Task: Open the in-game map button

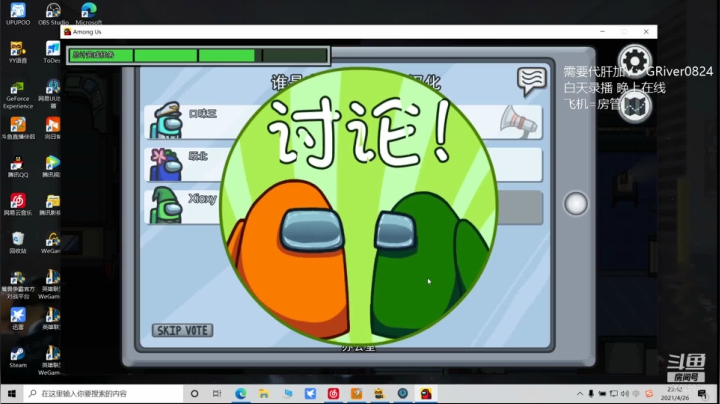Action: 635,107
